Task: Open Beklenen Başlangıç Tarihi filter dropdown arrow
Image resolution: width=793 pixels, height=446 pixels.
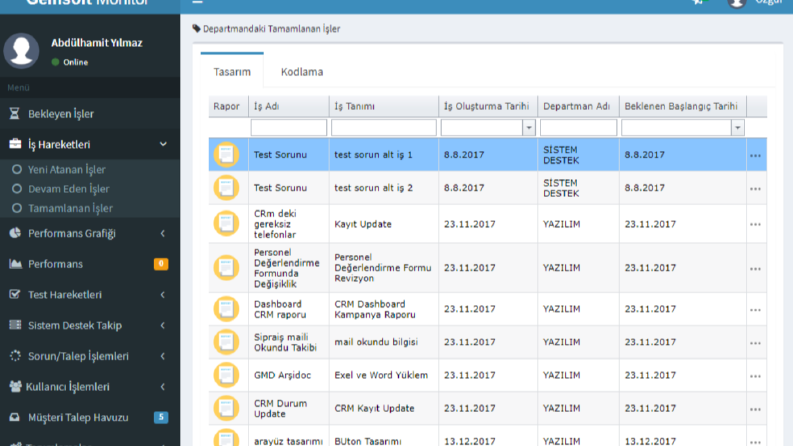Action: [738, 128]
